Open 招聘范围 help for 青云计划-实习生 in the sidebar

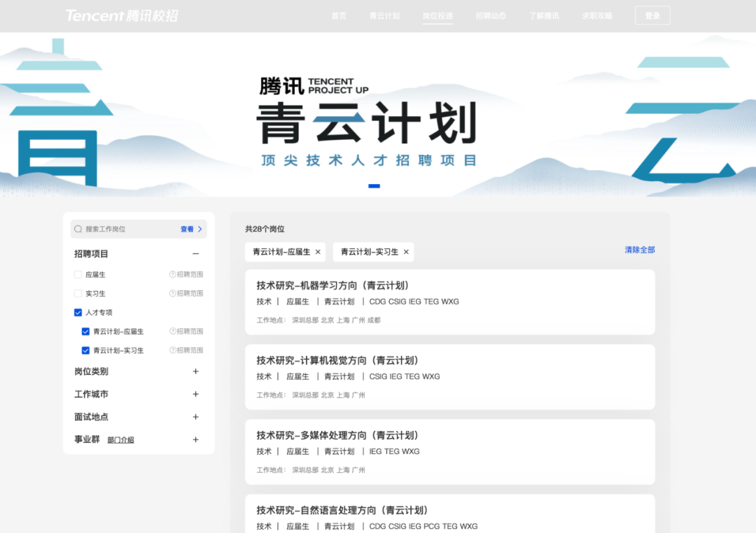point(172,350)
